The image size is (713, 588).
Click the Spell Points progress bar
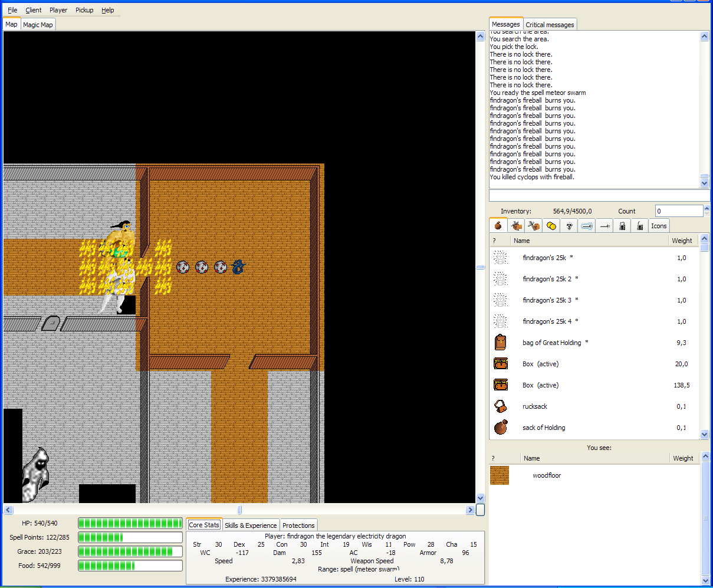pos(130,537)
